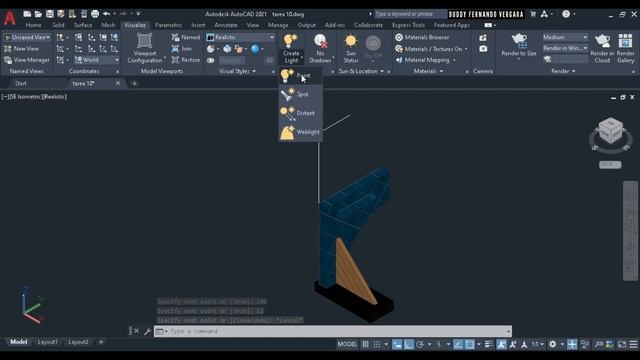Switch to Layout2 tab
This screenshot has height=360, width=640.
(x=78, y=342)
